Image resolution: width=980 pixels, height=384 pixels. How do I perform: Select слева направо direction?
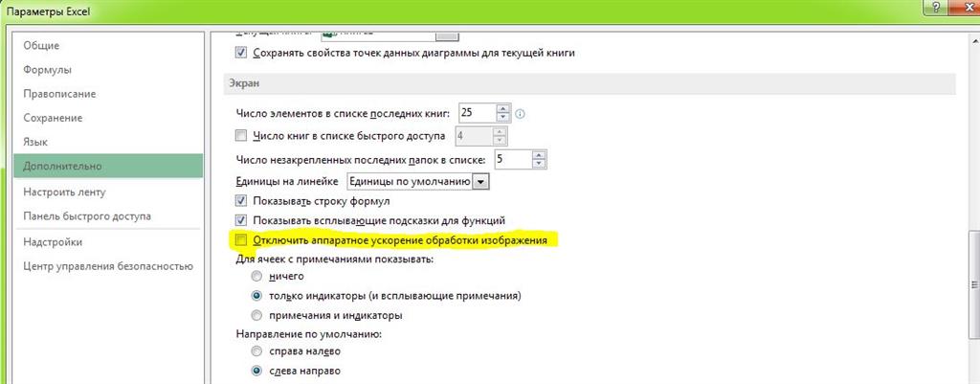[x=256, y=371]
